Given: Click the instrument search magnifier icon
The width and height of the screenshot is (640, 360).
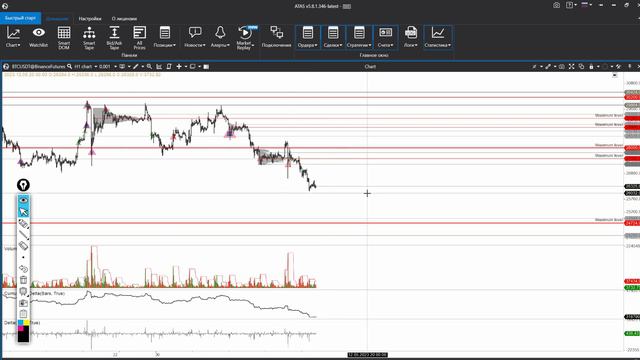Looking at the screenshot, I should pos(69,66).
